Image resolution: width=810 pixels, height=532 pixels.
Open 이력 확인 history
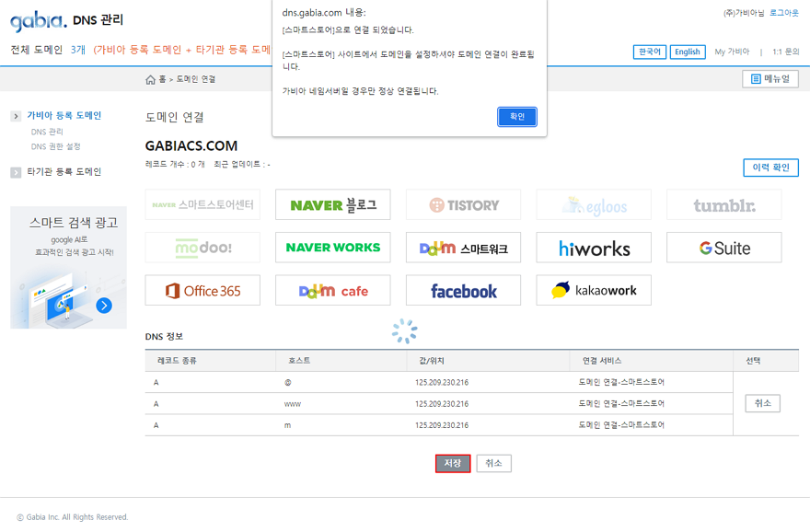click(x=770, y=168)
